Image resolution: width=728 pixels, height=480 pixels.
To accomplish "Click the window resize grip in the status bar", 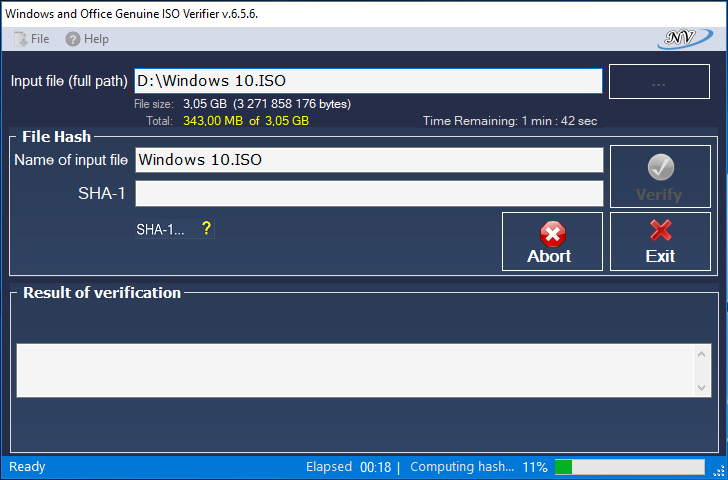I will [x=719, y=471].
